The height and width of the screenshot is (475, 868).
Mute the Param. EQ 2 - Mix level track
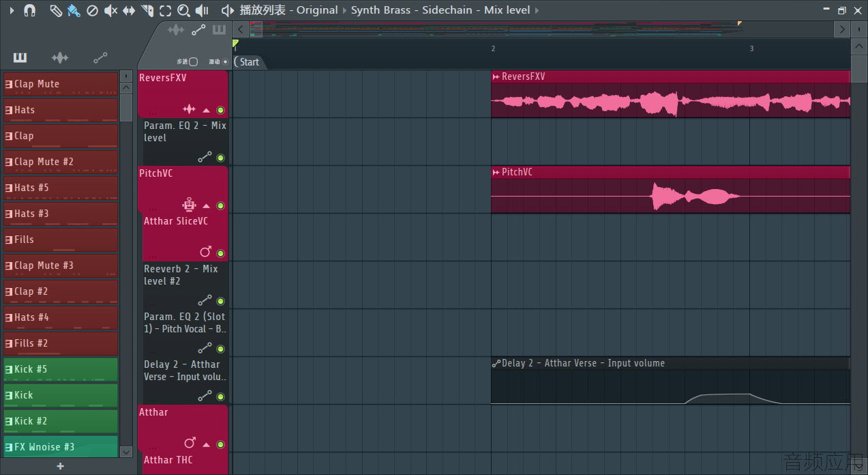220,158
